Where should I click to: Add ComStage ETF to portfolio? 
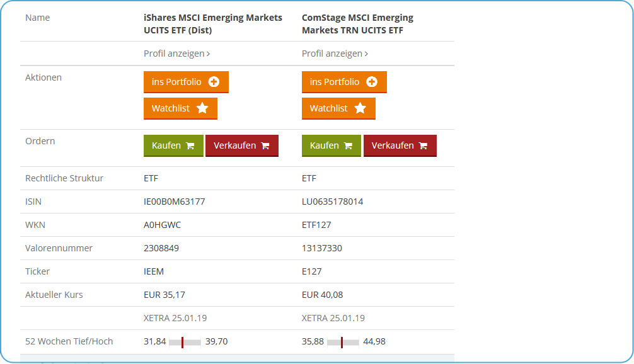click(344, 82)
